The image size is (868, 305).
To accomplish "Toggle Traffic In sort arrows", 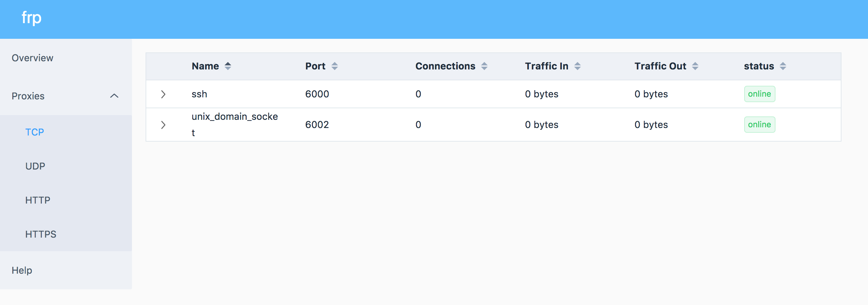I will [578, 66].
